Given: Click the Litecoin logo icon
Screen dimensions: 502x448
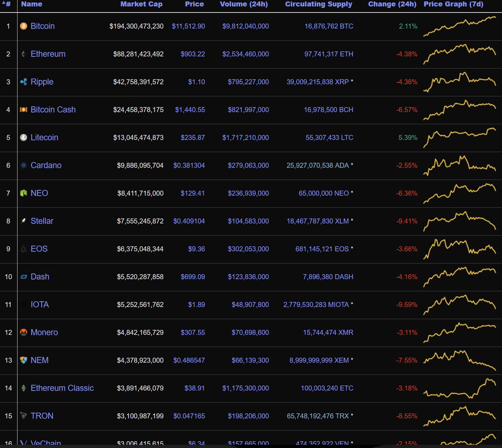Looking at the screenshot, I should (24, 137).
